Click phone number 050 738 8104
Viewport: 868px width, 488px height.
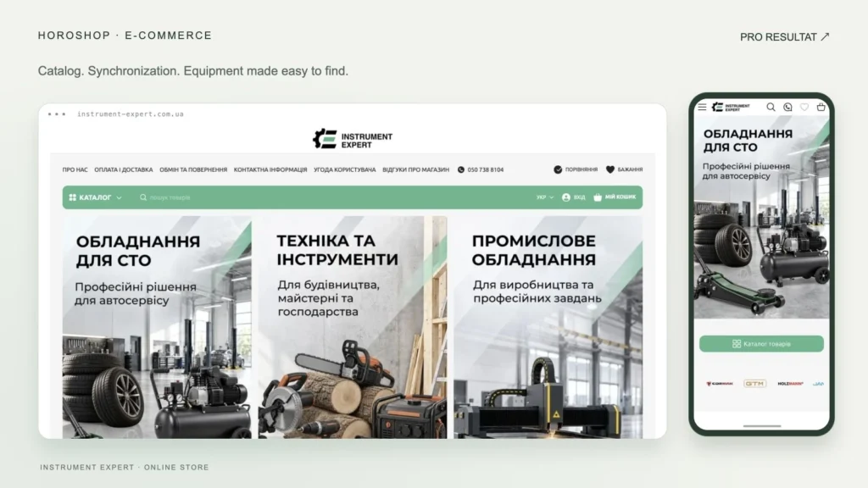tap(486, 169)
